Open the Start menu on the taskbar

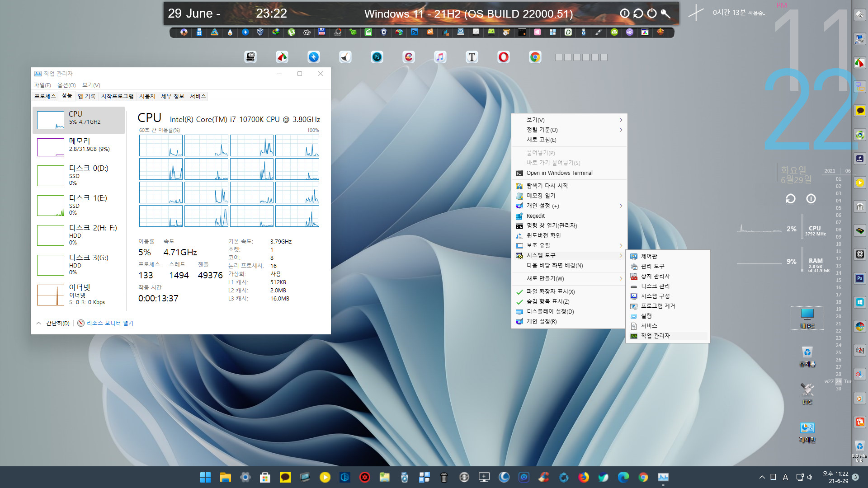[205, 477]
